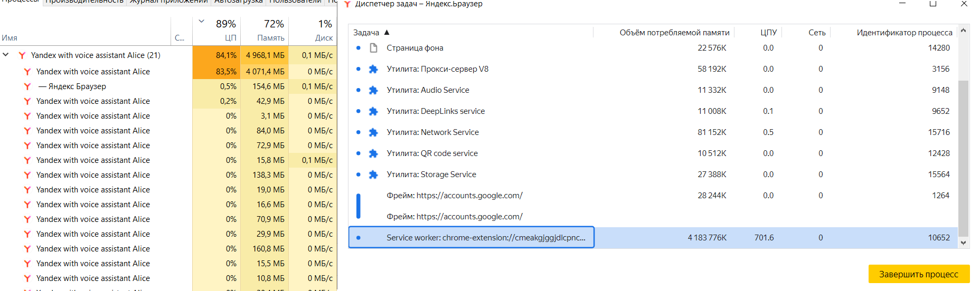The image size is (980, 291).
Task: Click Yandex icon in the 29,9 МБ row
Action: click(x=27, y=234)
